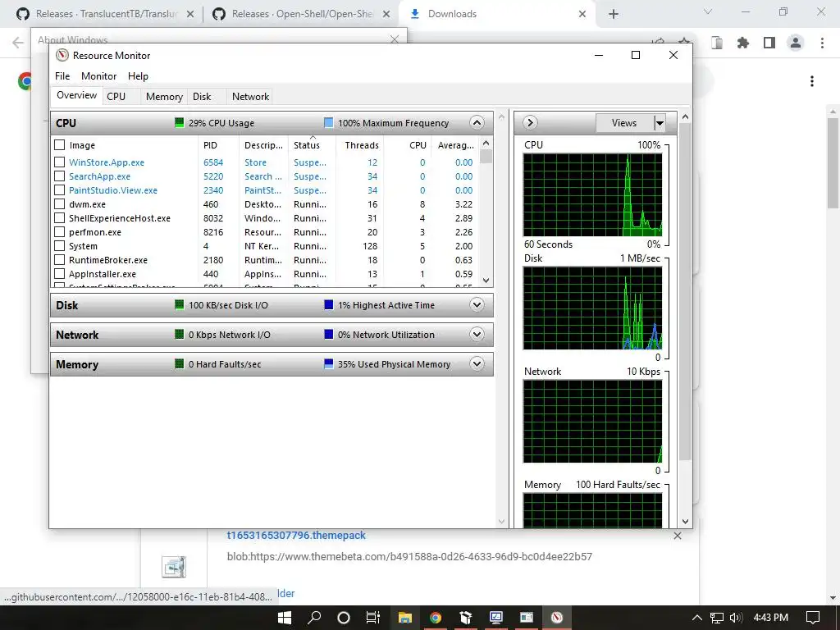Screen dimensions: 840x630
Task: Collapse the CPU section
Action: click(477, 123)
